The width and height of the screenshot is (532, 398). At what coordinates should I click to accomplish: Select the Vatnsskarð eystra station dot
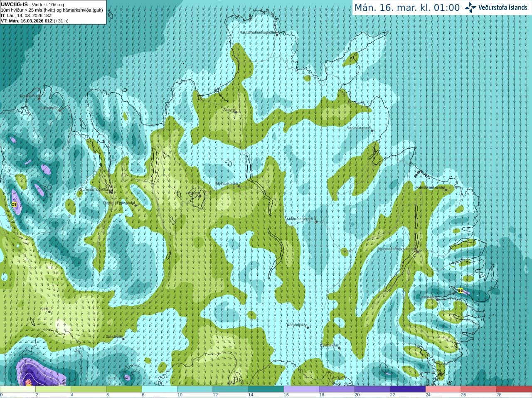tap(446, 190)
